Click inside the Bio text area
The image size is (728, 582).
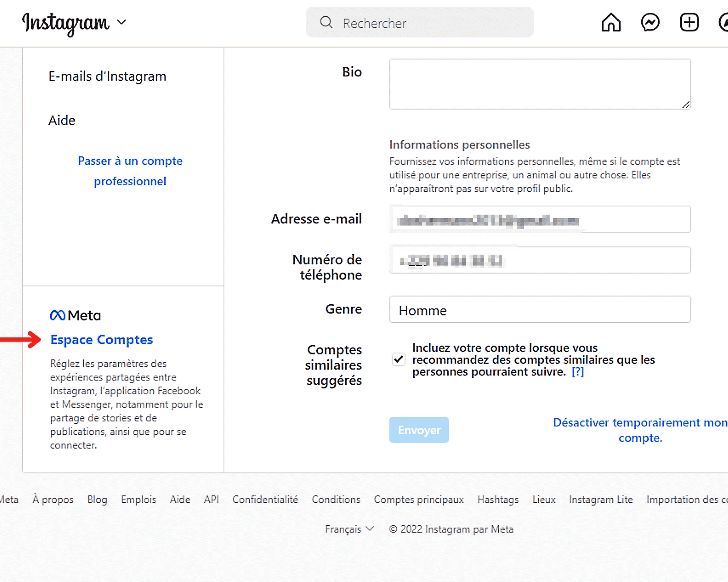tap(540, 84)
